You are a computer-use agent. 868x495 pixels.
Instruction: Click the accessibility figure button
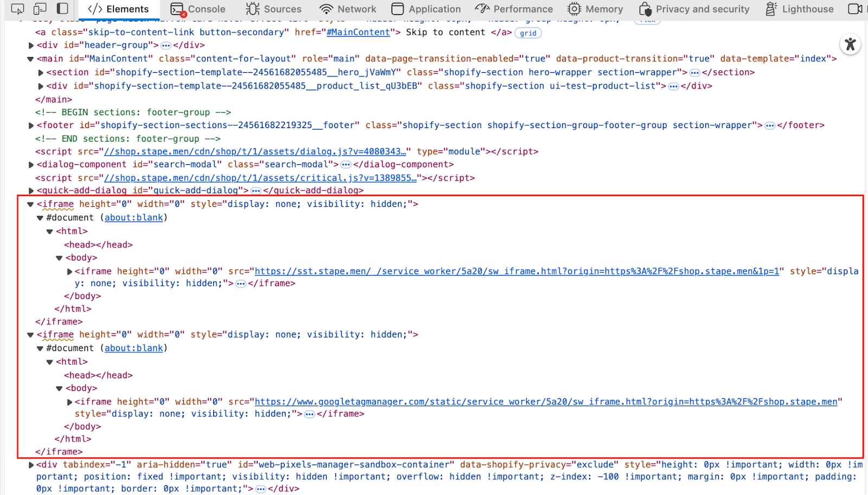coord(850,45)
